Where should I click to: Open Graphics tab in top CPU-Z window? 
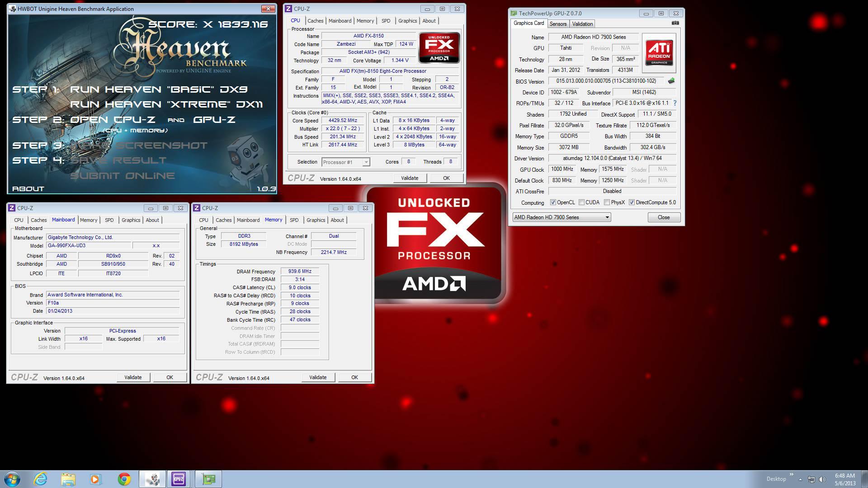tap(407, 21)
